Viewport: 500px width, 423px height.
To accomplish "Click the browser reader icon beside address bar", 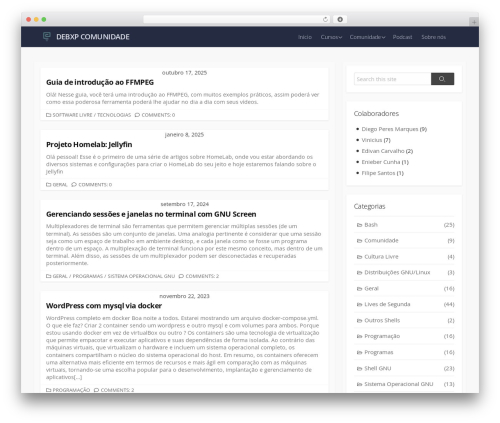I will (x=340, y=20).
